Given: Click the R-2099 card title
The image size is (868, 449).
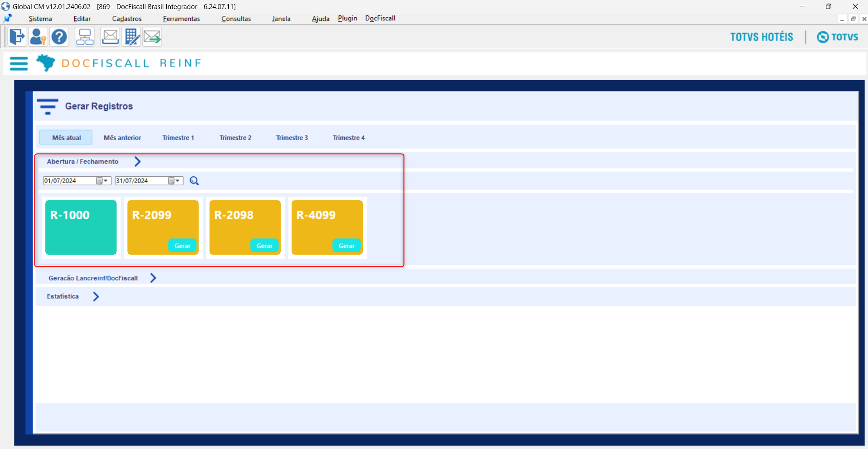Looking at the screenshot, I should (x=152, y=215).
